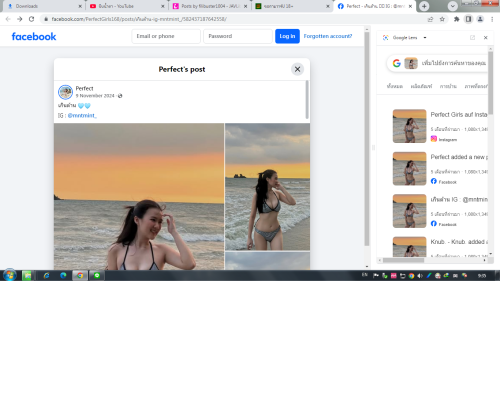Click the Google G logo in Lens search
Screen dimensions: 500x410
396,63
